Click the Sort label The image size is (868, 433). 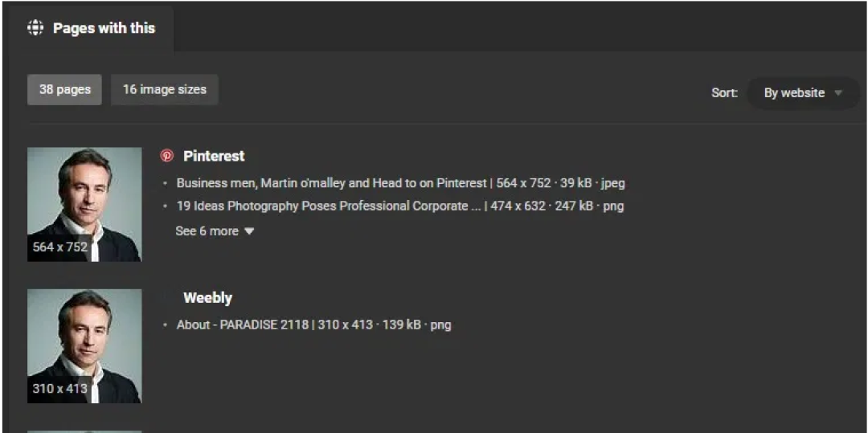point(724,93)
